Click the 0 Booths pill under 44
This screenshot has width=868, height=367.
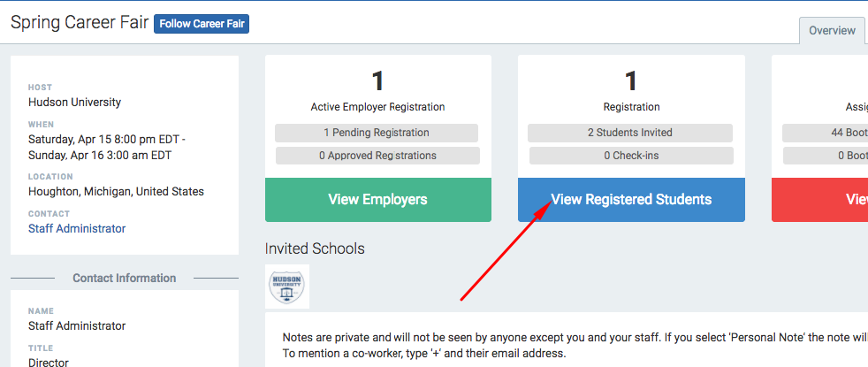pyautogui.click(x=826, y=156)
